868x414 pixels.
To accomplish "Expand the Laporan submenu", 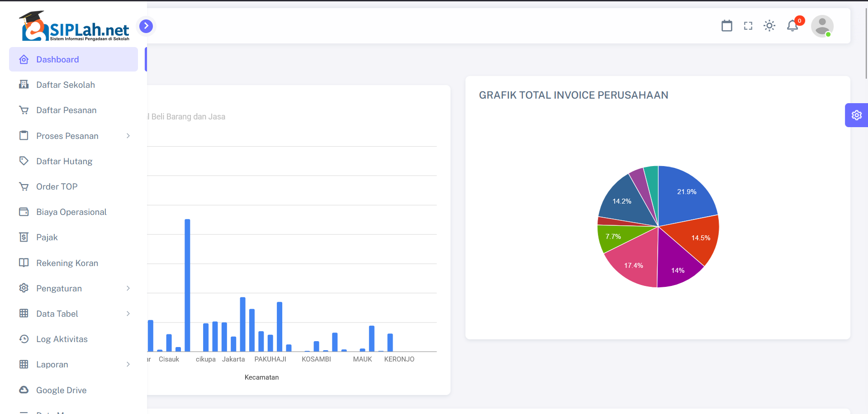I will pos(128,364).
